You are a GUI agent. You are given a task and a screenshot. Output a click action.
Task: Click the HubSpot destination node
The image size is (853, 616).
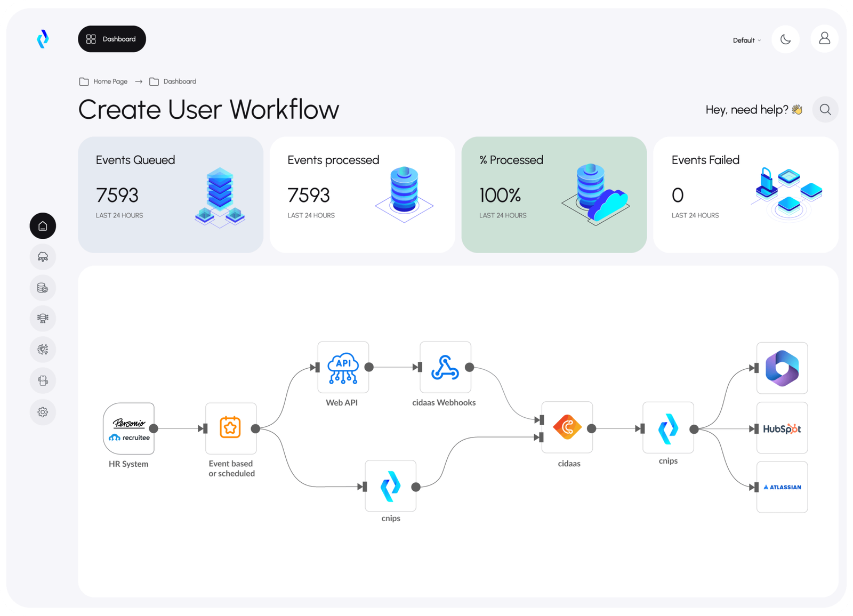point(782,428)
